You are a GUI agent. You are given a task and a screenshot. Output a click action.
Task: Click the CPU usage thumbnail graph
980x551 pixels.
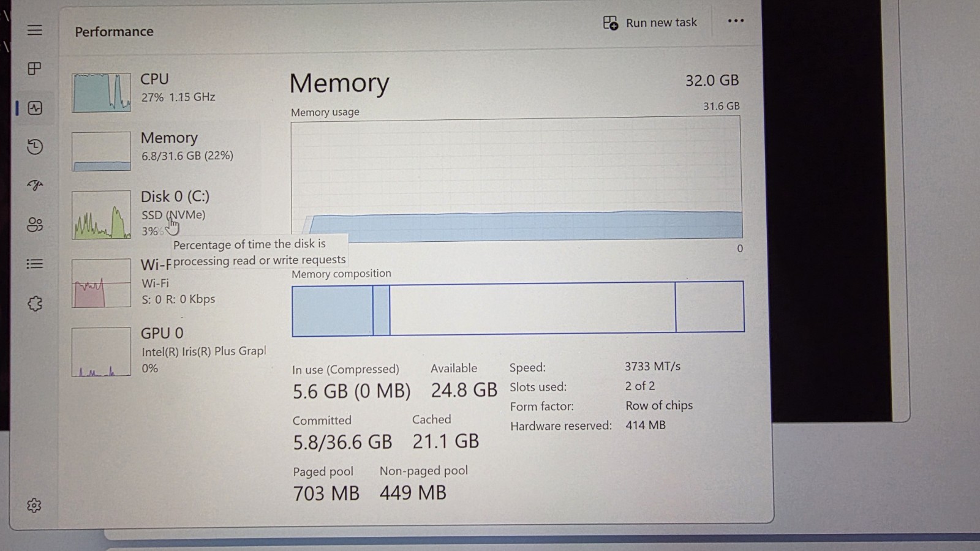[x=101, y=92]
